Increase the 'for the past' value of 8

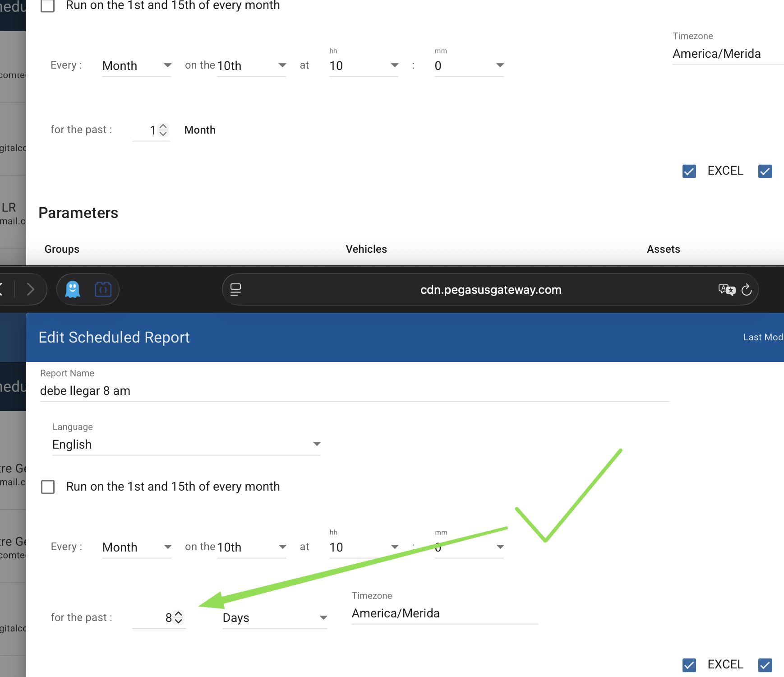[179, 614]
